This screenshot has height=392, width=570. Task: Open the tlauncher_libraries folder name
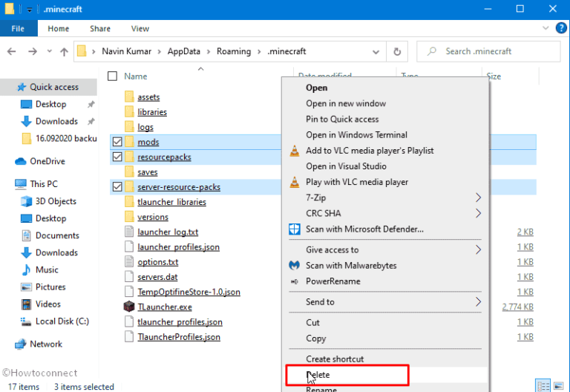tap(171, 202)
